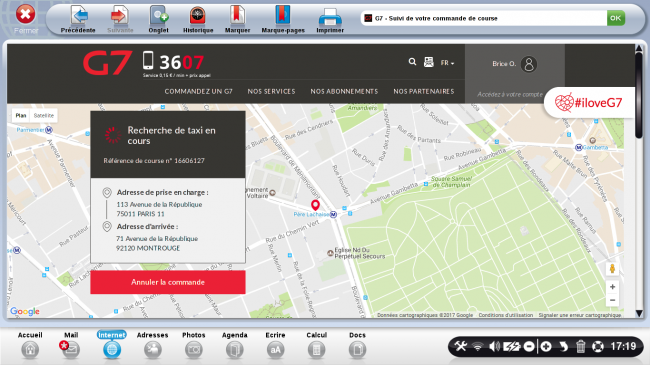The image size is (650, 365).
Task: Click in the browser address field
Action: (483, 18)
